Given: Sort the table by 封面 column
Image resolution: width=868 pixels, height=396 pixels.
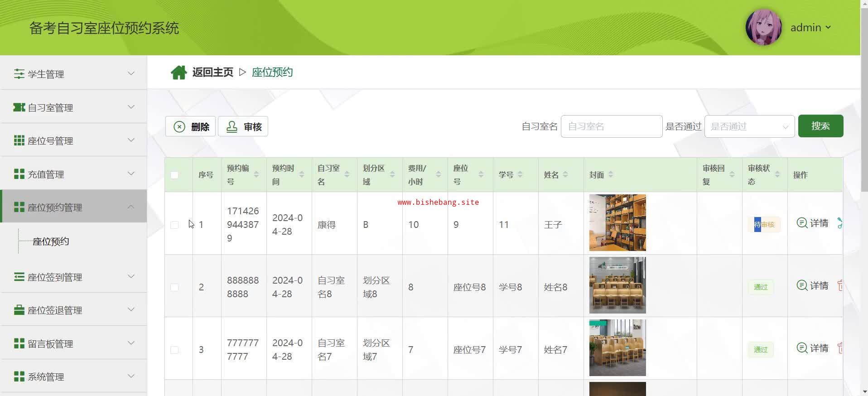Looking at the screenshot, I should click(611, 175).
